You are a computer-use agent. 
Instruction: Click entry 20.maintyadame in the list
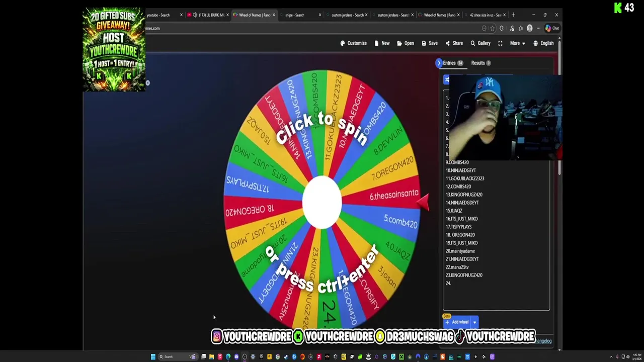coord(460,251)
